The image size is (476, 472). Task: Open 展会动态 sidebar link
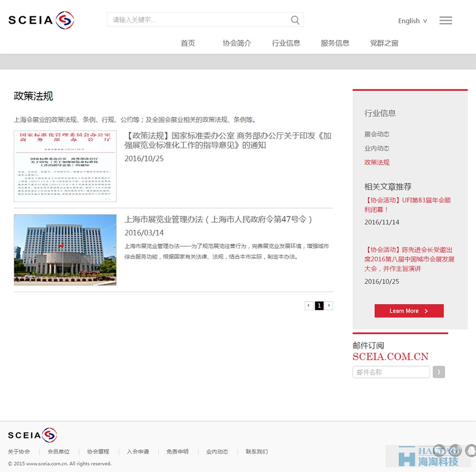tap(377, 134)
